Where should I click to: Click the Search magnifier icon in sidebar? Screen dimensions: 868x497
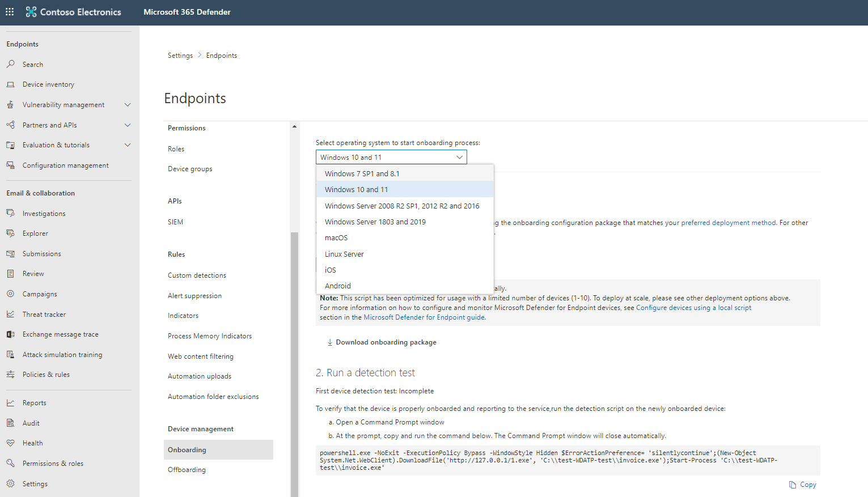point(10,64)
